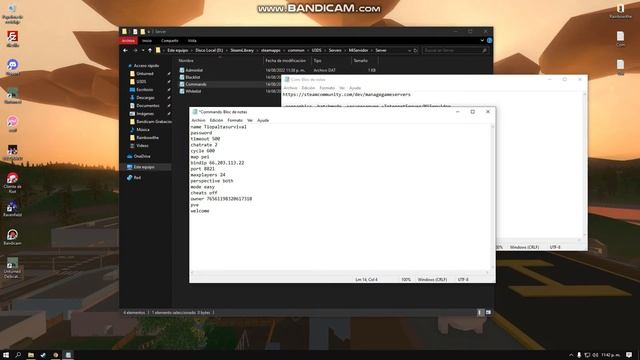The height and width of the screenshot is (360, 640).
Task: Open Archivo menu in Commands Notepad
Action: tap(198, 120)
